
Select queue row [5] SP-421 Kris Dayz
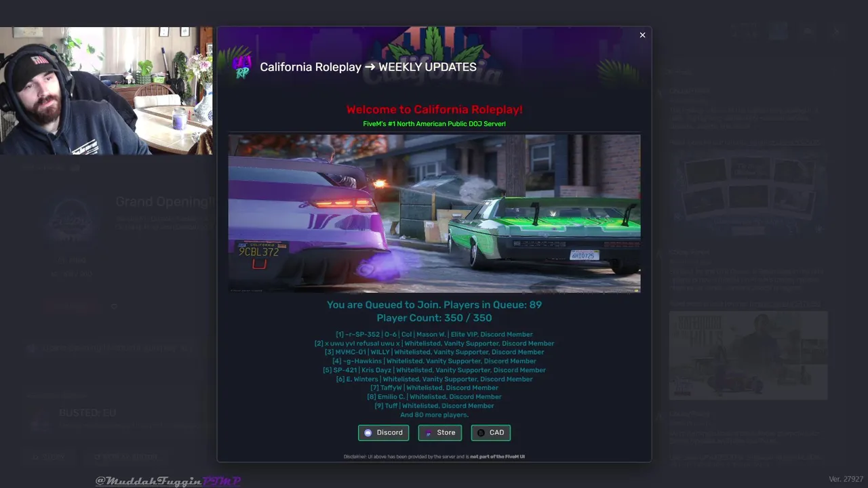pos(434,370)
